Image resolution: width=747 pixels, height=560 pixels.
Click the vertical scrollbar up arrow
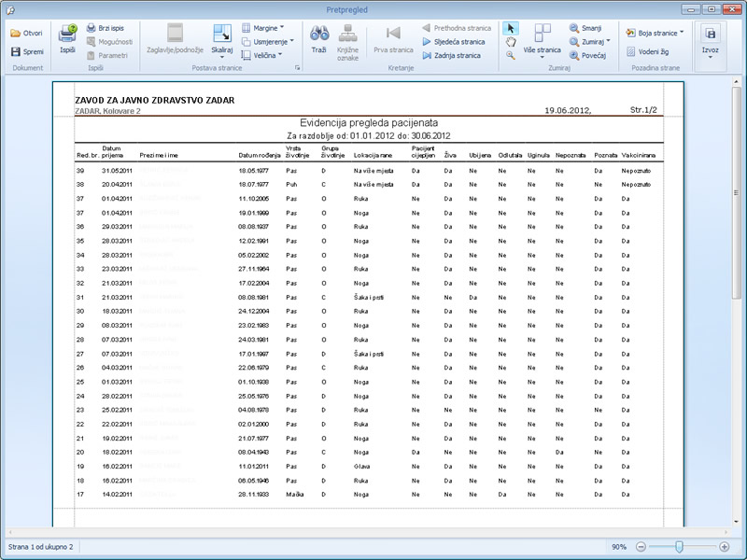click(x=736, y=82)
